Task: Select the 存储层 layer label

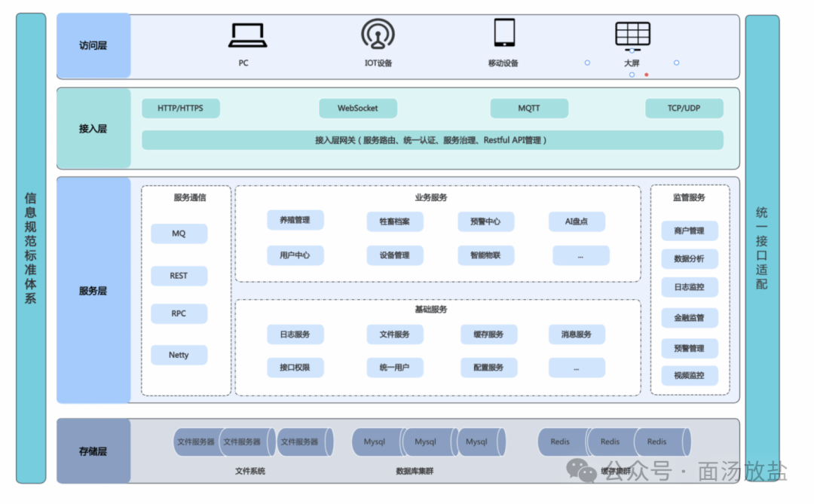Action: click(93, 451)
